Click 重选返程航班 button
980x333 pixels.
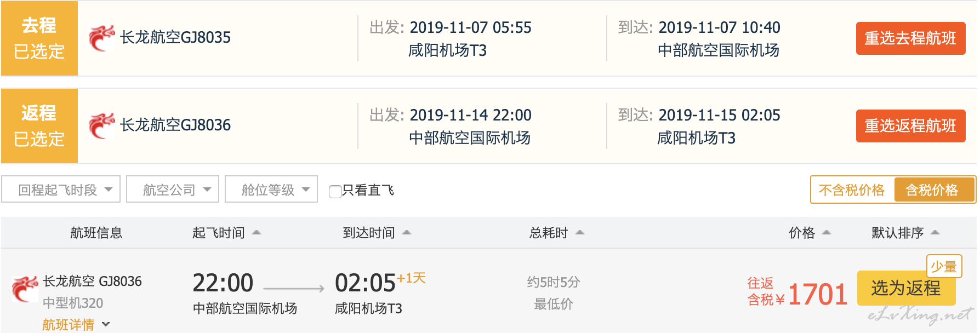point(910,126)
